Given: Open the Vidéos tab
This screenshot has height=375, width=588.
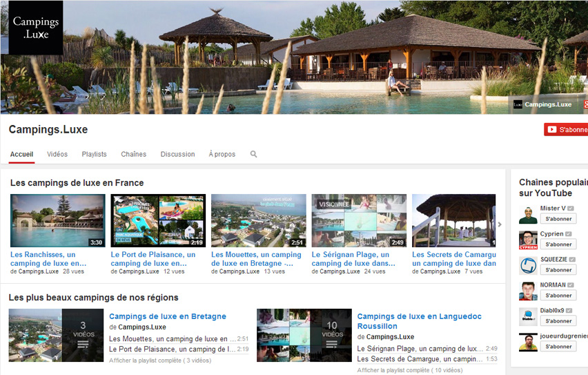Looking at the screenshot, I should point(57,154).
